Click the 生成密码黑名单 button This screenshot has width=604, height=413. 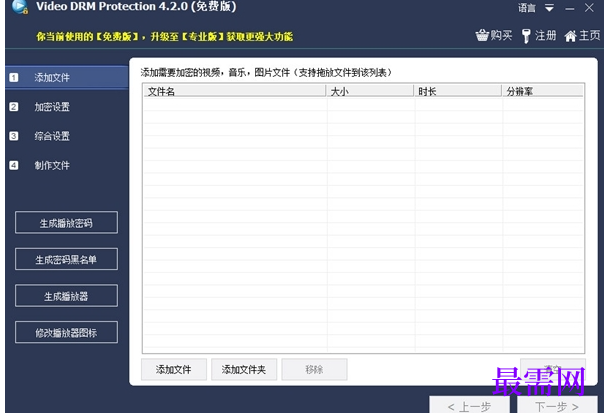(66, 259)
